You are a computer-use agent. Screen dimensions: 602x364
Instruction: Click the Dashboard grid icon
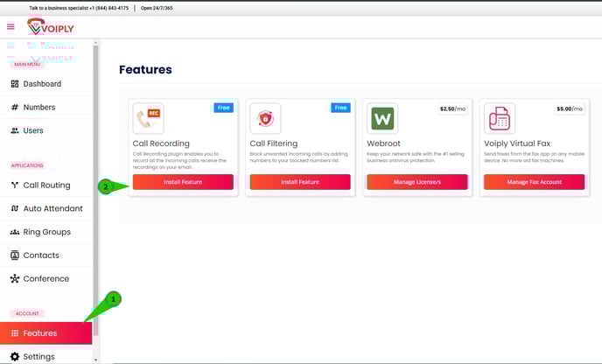click(x=15, y=84)
